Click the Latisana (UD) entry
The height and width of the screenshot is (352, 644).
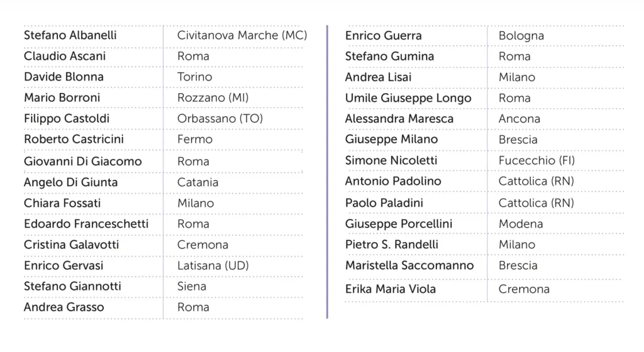tap(213, 265)
